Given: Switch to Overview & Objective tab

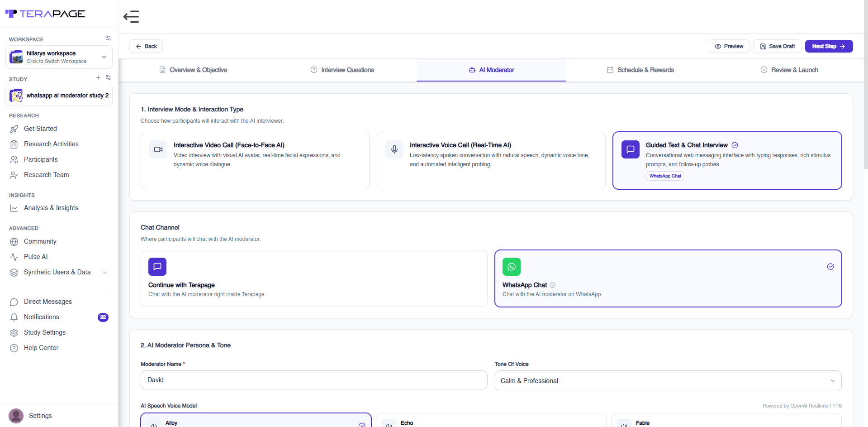Looking at the screenshot, I should point(193,70).
